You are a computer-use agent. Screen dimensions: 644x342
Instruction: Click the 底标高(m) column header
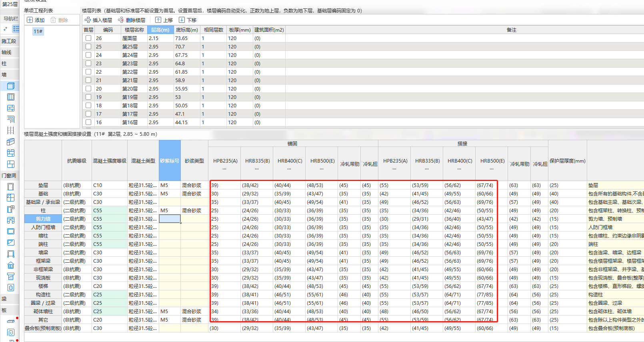[187, 30]
